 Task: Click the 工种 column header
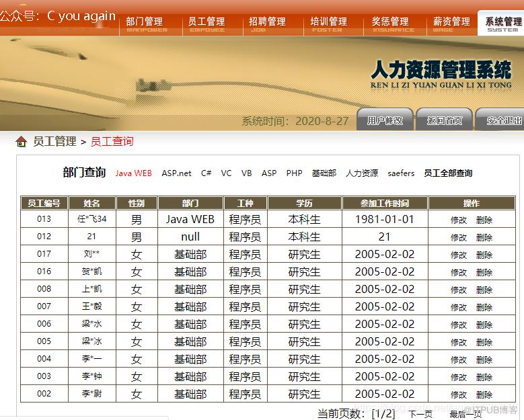click(246, 204)
